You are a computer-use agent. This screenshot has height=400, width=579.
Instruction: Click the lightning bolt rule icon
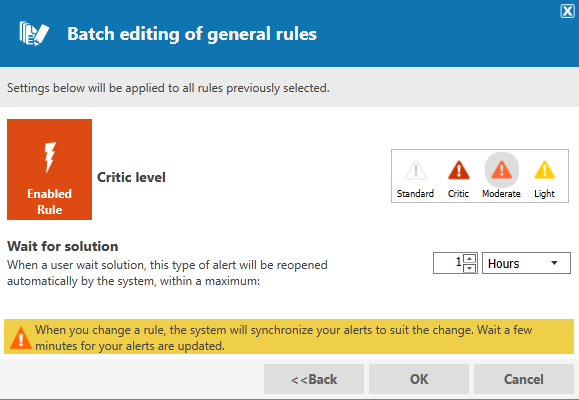[49, 157]
